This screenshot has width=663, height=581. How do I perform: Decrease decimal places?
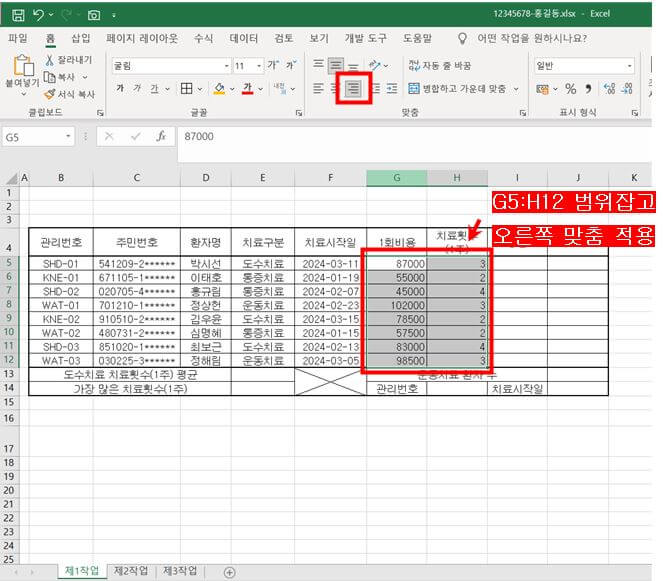[627, 88]
